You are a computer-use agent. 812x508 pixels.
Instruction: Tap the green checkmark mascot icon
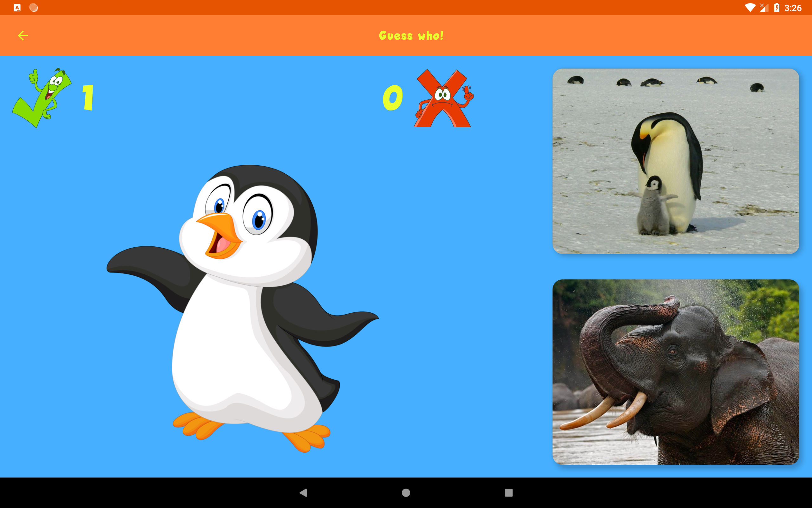point(42,98)
